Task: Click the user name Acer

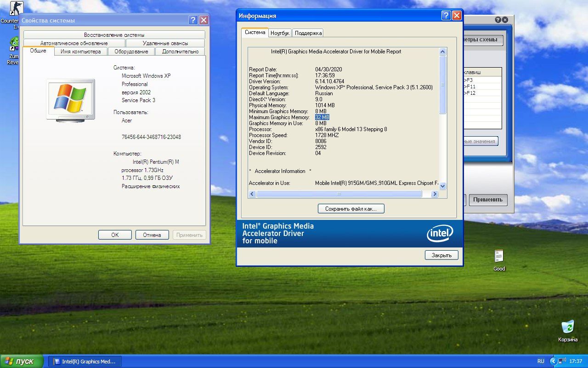Action: (x=127, y=121)
